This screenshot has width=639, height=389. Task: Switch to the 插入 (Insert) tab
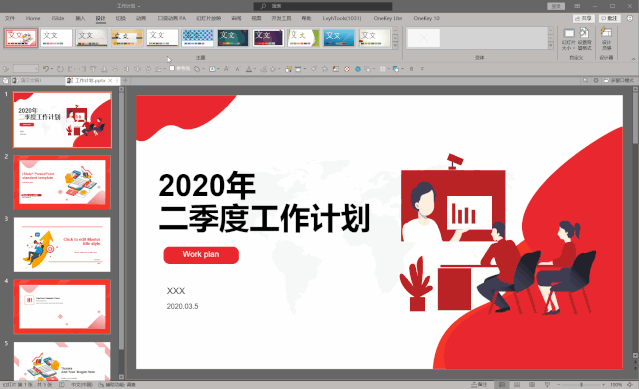pyautogui.click(x=80, y=18)
